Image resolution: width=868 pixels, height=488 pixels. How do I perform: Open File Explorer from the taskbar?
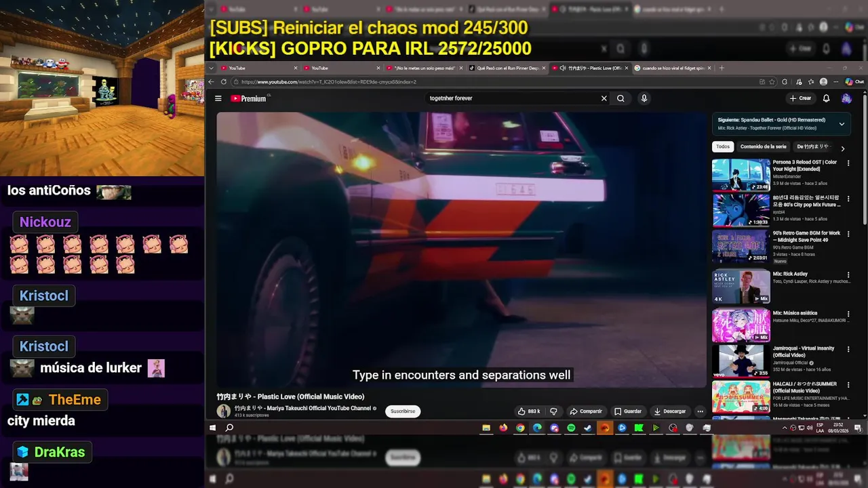click(486, 428)
